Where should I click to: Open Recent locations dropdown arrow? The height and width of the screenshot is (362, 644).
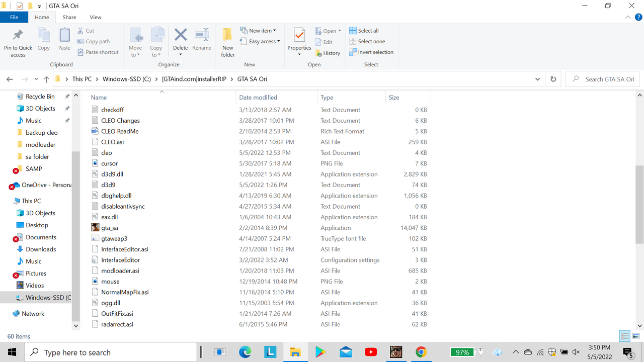36,79
